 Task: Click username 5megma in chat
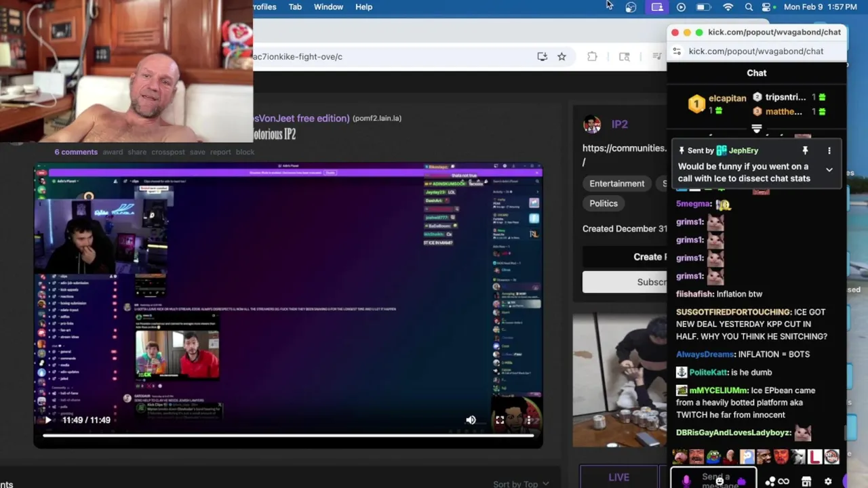pyautogui.click(x=693, y=203)
